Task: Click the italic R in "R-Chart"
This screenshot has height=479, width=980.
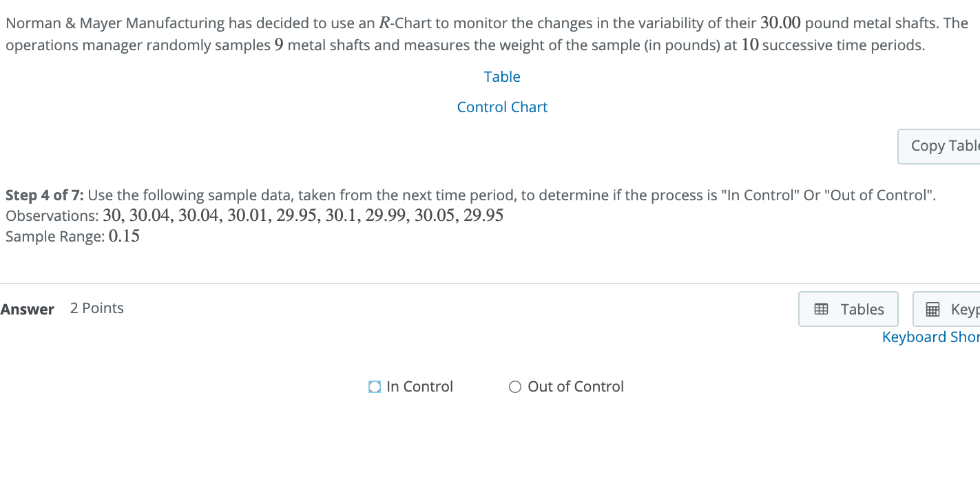Action: (385, 23)
